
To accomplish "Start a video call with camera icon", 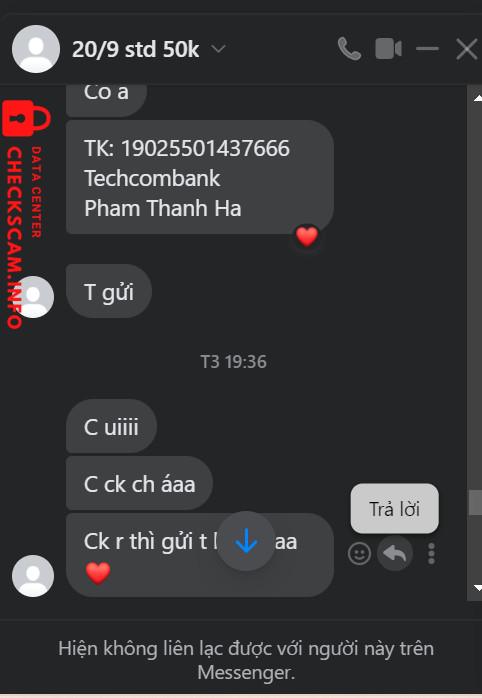I will pos(389,49).
